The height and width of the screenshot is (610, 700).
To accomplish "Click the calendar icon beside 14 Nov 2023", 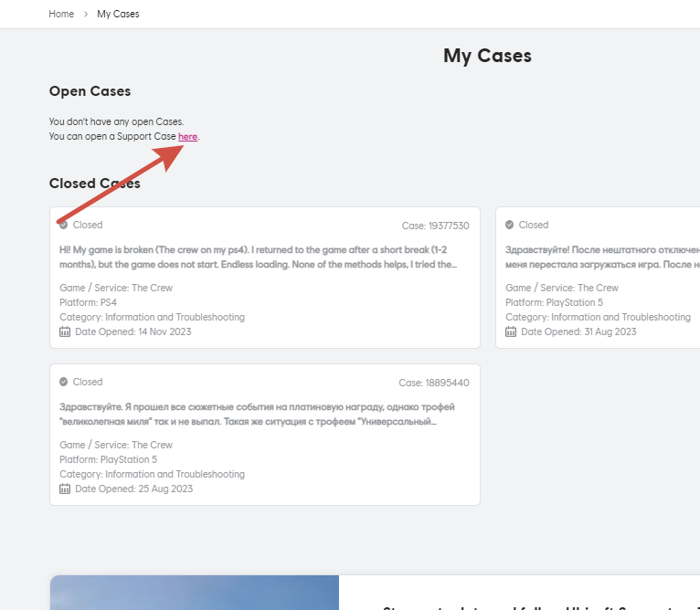I will 65,331.
